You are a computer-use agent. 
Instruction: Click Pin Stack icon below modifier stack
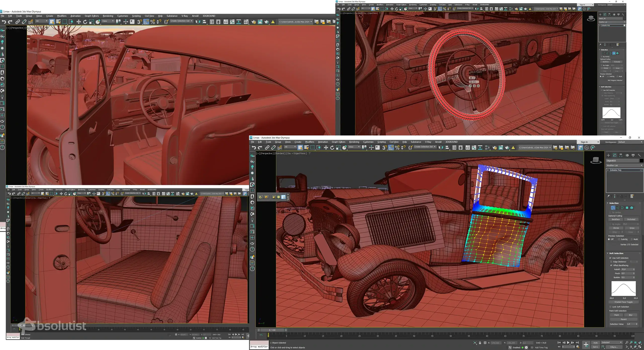tap(609, 196)
